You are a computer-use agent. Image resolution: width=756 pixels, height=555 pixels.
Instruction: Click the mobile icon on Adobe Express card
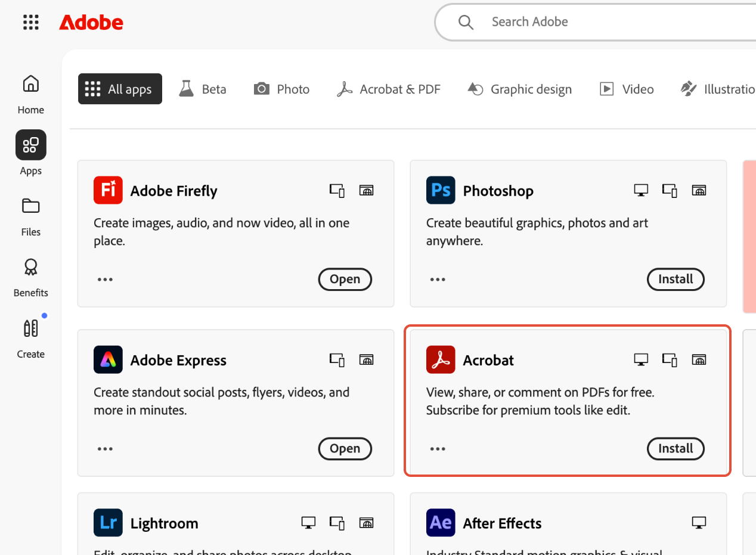(337, 360)
